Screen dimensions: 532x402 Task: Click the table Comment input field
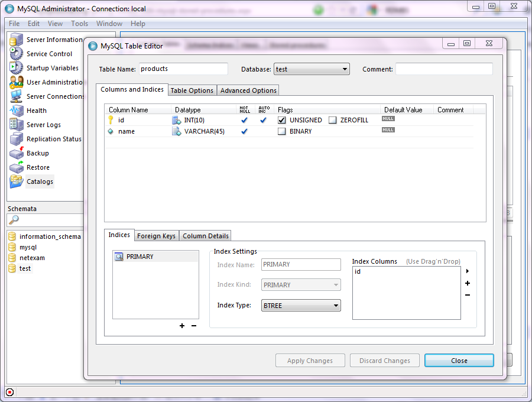[444, 69]
